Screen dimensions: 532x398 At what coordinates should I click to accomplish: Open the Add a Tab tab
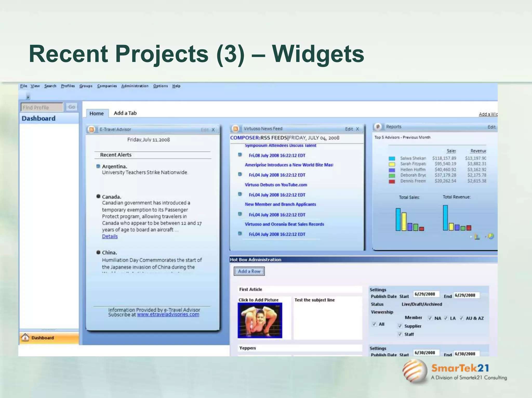pyautogui.click(x=125, y=113)
